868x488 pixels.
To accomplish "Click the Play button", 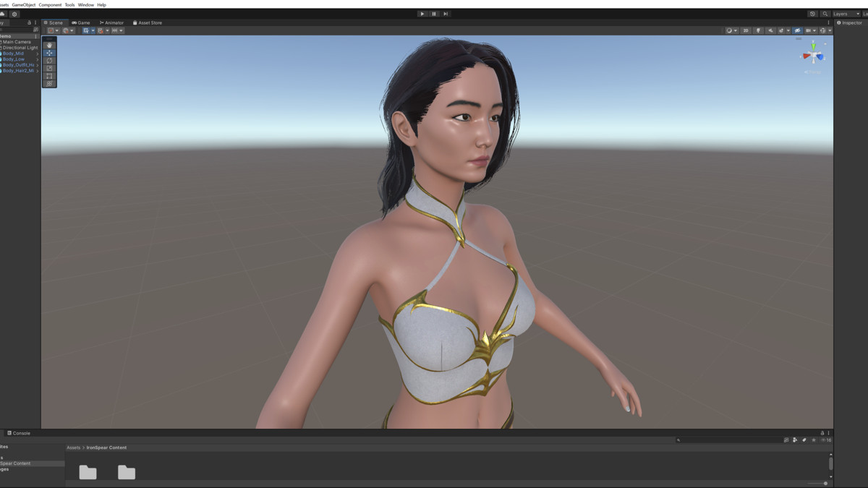I will [x=422, y=14].
